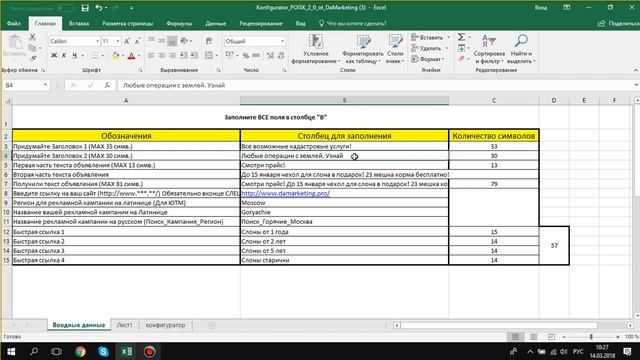Viewport: 640px width, 360px height.
Task: Copy the selected cell
Action: [32, 48]
